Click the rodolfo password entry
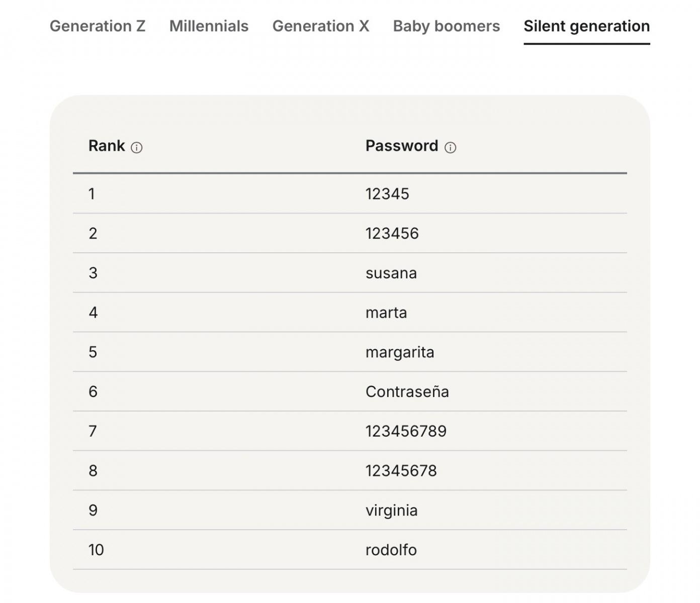 [x=391, y=550]
